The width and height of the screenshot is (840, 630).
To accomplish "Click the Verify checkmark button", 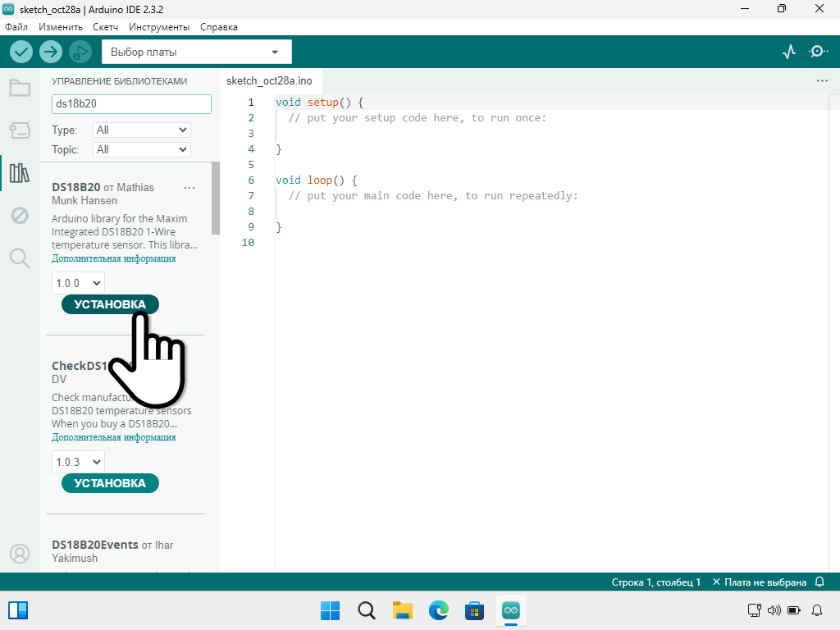I will tap(21, 52).
